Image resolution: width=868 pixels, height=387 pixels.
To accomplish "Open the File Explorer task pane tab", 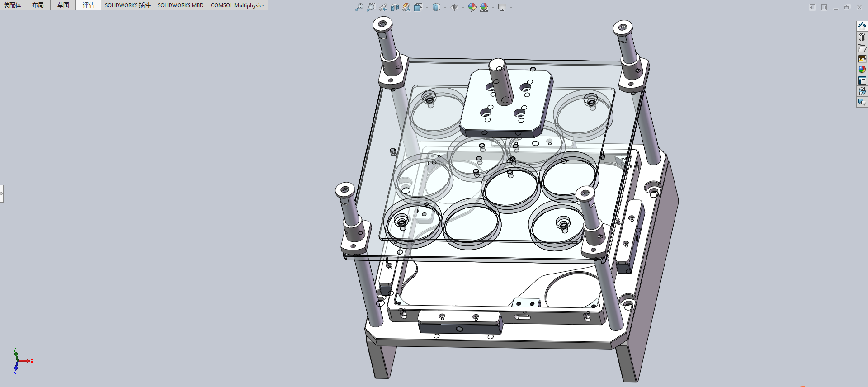I will (862, 48).
